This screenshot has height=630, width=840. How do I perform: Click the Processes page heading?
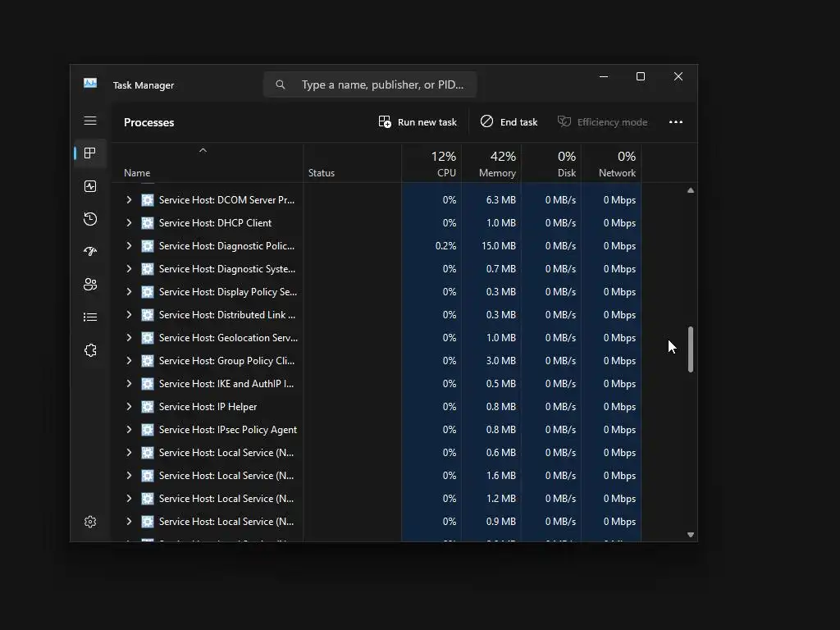(149, 122)
